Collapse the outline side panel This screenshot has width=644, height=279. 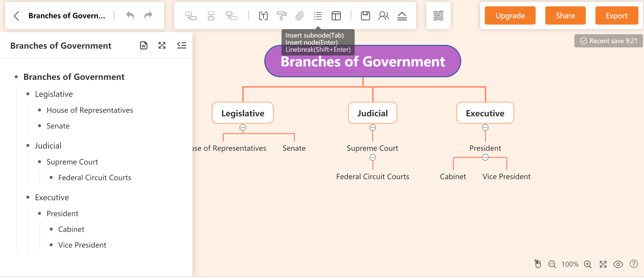pos(182,45)
